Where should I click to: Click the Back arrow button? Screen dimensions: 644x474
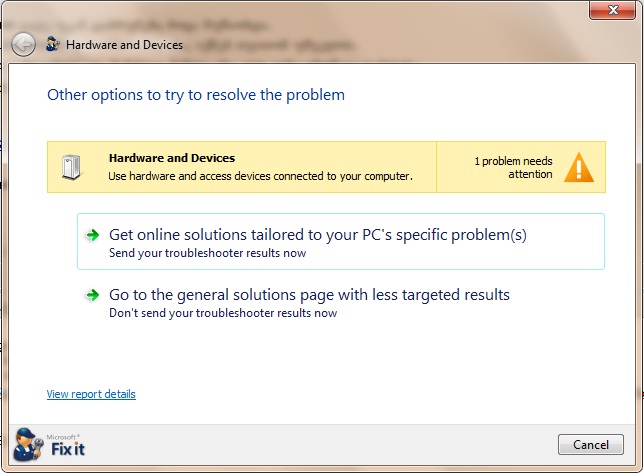[x=23, y=44]
